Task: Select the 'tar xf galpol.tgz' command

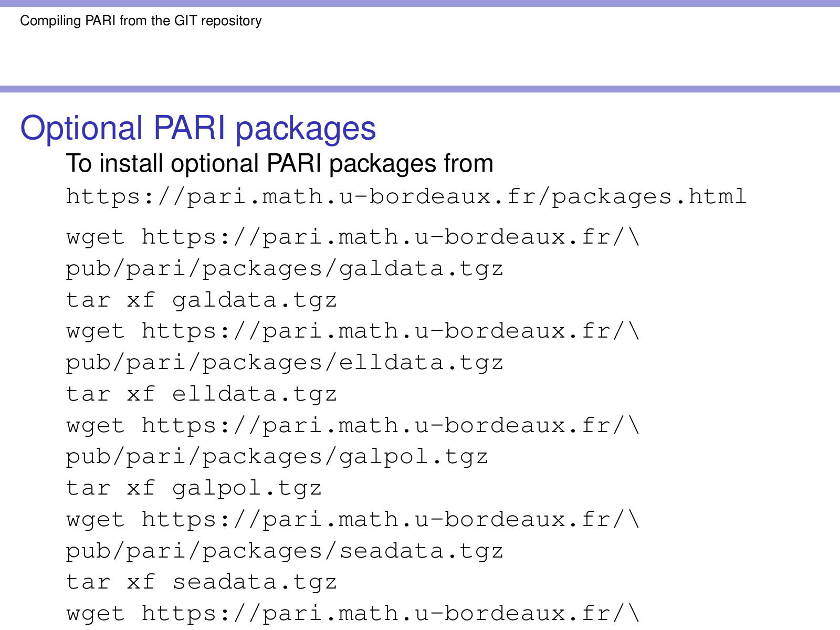Action: 194,488
